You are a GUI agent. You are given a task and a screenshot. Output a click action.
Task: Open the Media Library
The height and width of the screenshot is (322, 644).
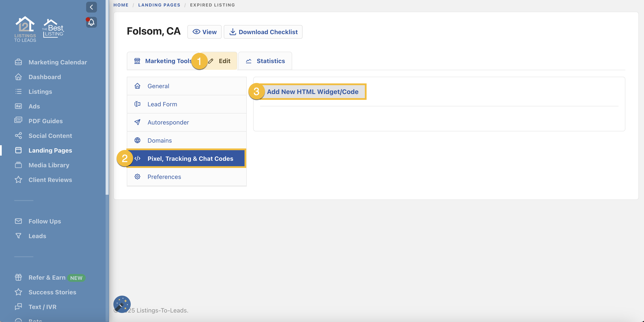pyautogui.click(x=49, y=165)
